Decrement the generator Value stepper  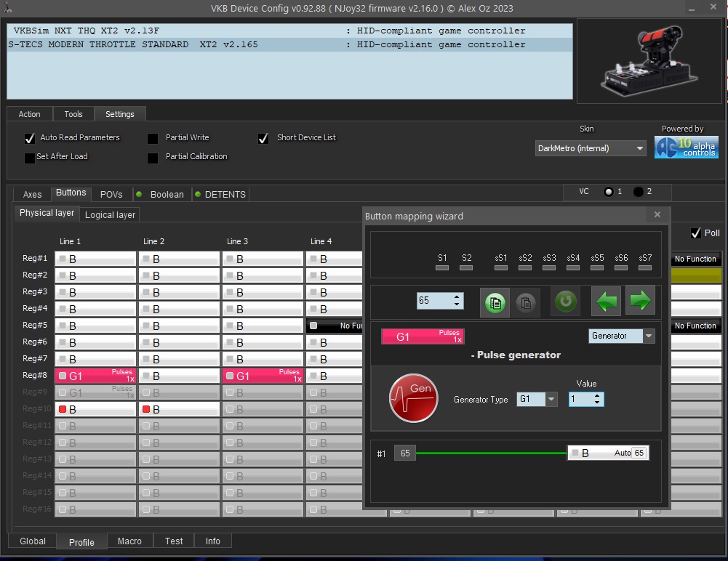[x=597, y=402]
